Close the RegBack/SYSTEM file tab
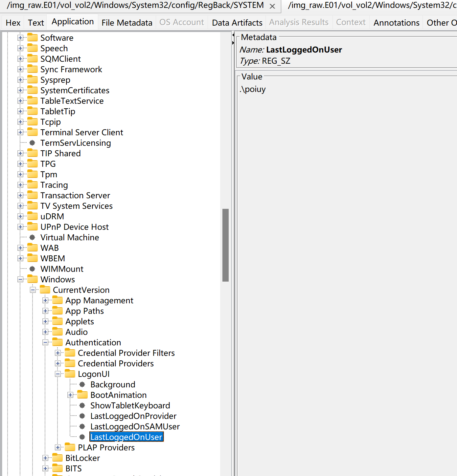457x476 pixels. pos(272,6)
